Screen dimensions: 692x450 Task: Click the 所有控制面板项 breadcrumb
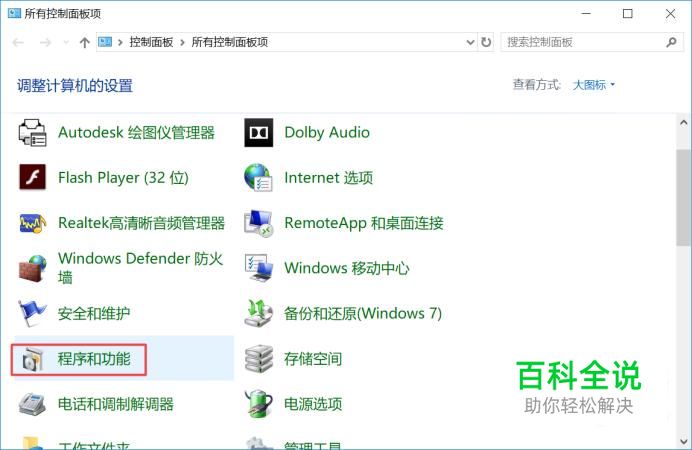pos(229,42)
